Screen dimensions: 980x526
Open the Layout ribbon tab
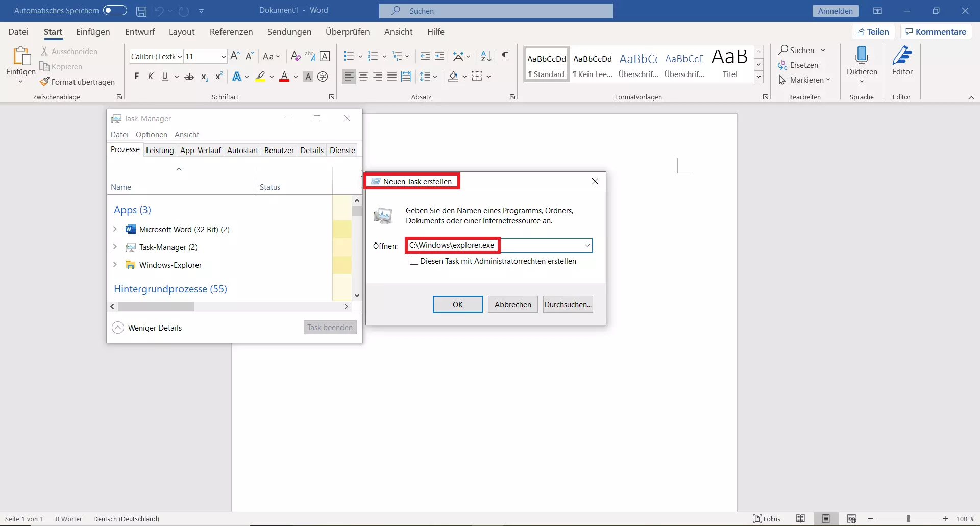pyautogui.click(x=182, y=32)
